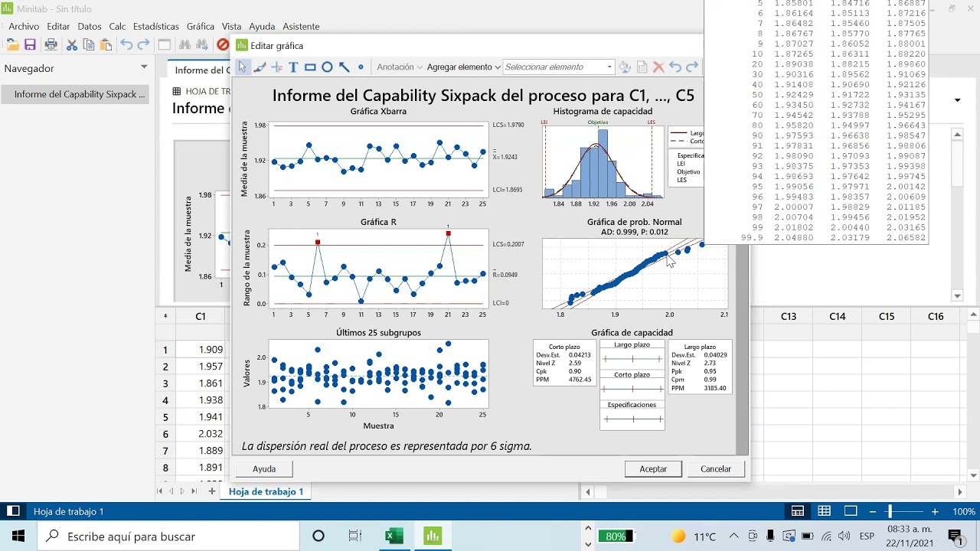Copy using the main toolbar copy icon
This screenshot has height=551, width=980.
point(89,45)
